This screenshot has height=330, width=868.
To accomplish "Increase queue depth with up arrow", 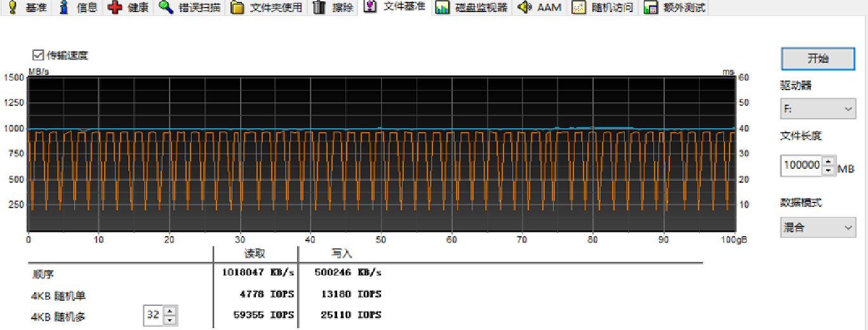I will tap(170, 310).
